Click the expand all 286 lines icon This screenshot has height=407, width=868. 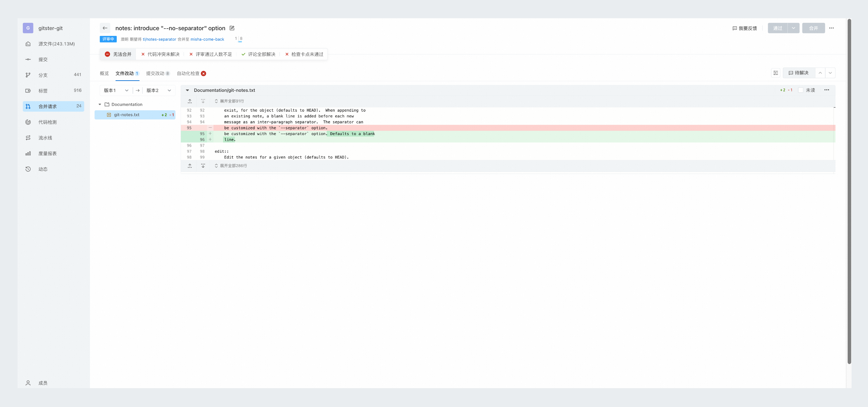click(x=216, y=165)
